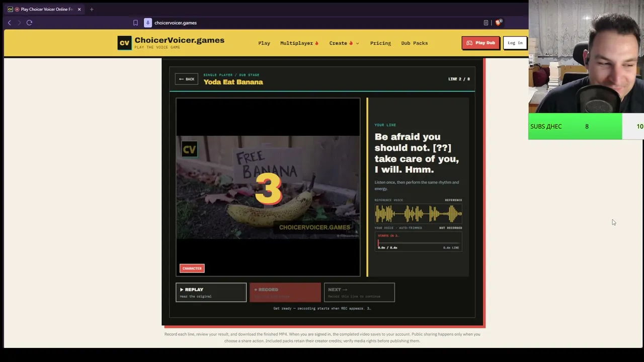Image resolution: width=644 pixels, height=362 pixels.
Task: Click the Free Banana video preview
Action: point(268,187)
